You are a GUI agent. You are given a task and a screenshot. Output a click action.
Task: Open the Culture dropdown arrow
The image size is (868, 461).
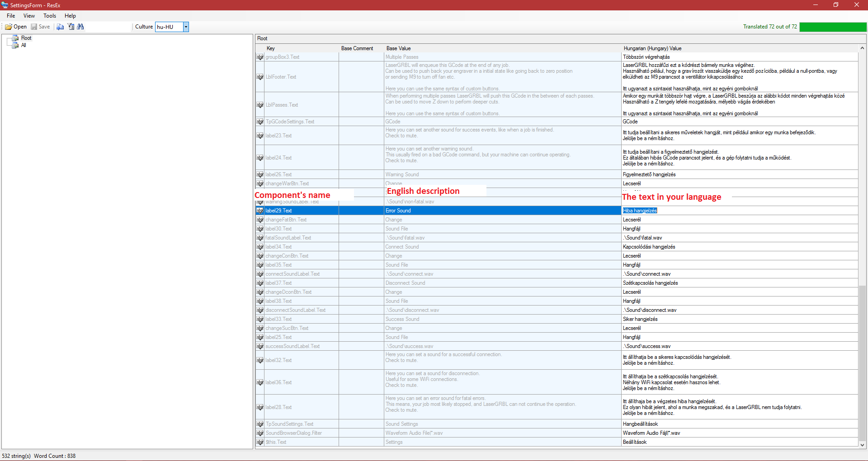coord(185,27)
